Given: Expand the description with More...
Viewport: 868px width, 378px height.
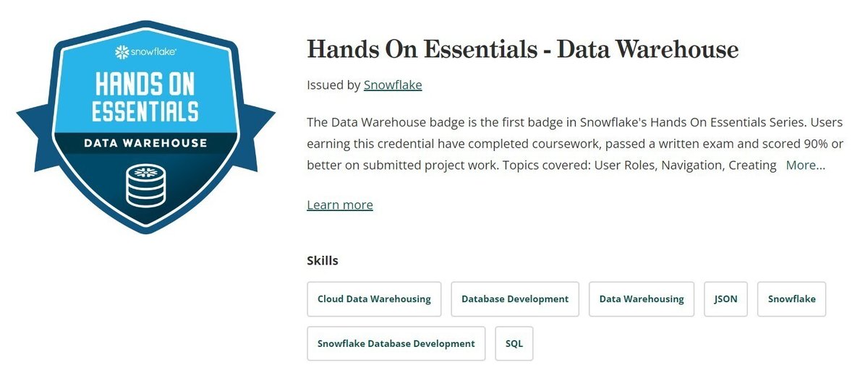Looking at the screenshot, I should [x=805, y=165].
